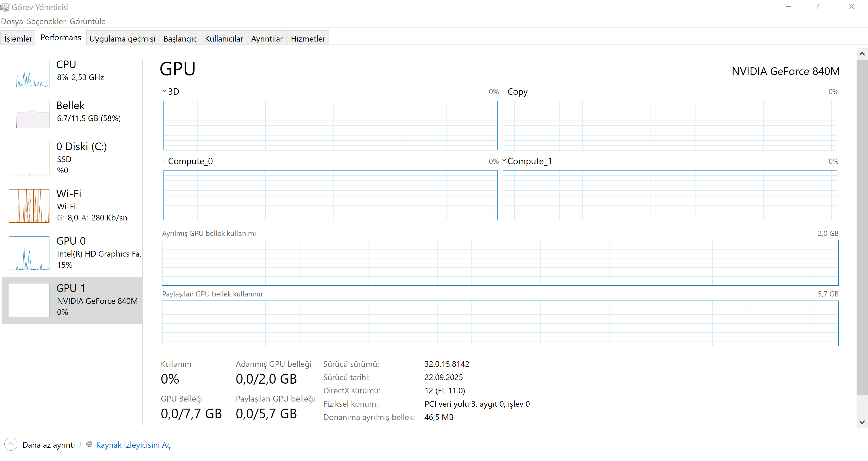Click the Resource Monitor icon at bottom
The image size is (868, 461).
[x=89, y=444]
